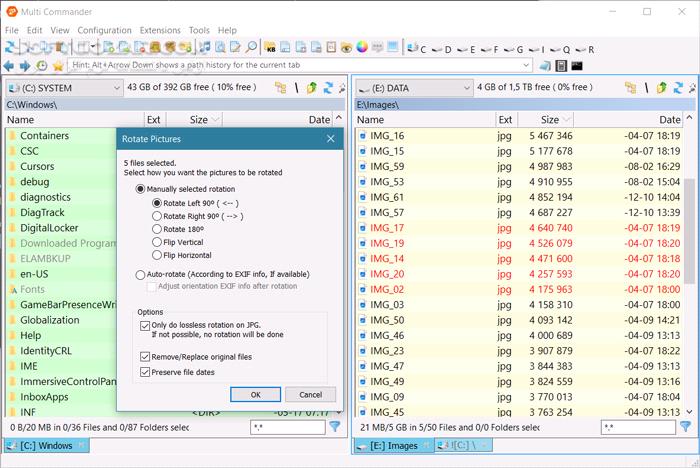Viewport: 700px width, 468px height.
Task: Click the left panel filter funnel icon
Action: pos(335,427)
